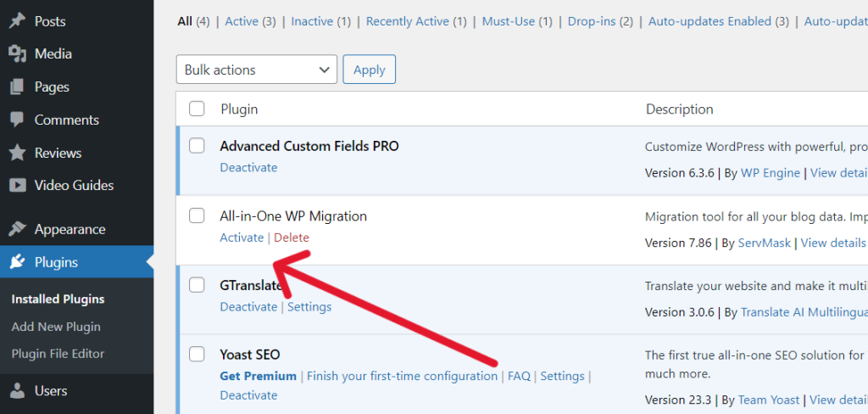
Task: Select the All-in-One WP Migration checkbox
Action: click(x=197, y=215)
